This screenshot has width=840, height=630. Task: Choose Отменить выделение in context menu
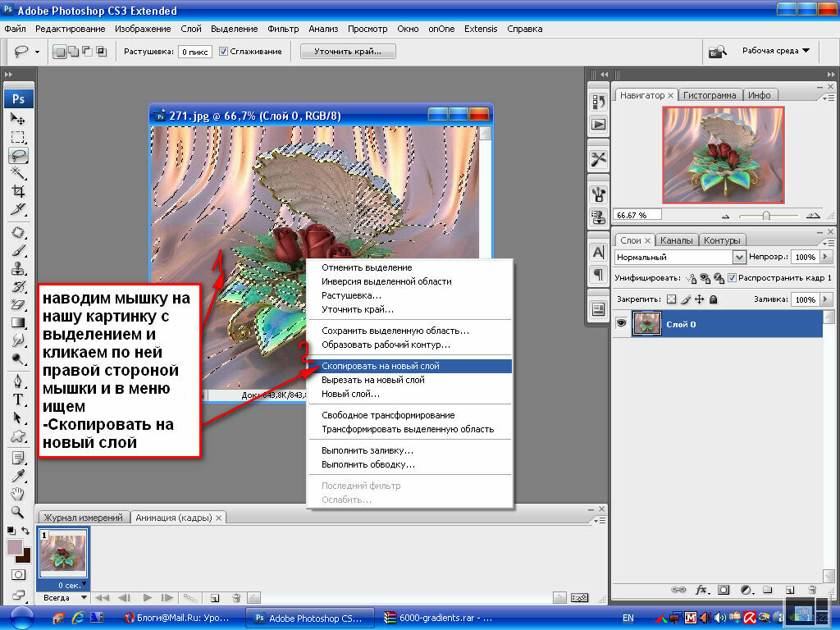410,267
